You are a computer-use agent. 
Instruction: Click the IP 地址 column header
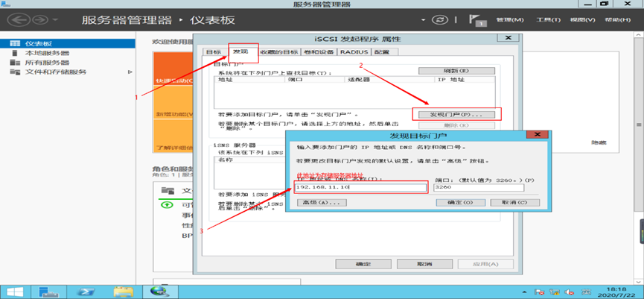pyautogui.click(x=465, y=79)
